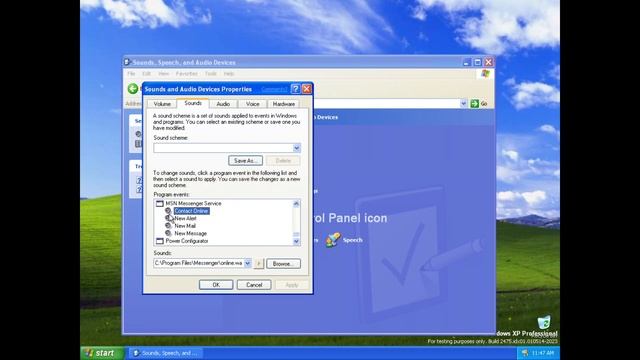Click the dialog help question-mark button
This screenshot has width=640, height=360.
click(296, 89)
